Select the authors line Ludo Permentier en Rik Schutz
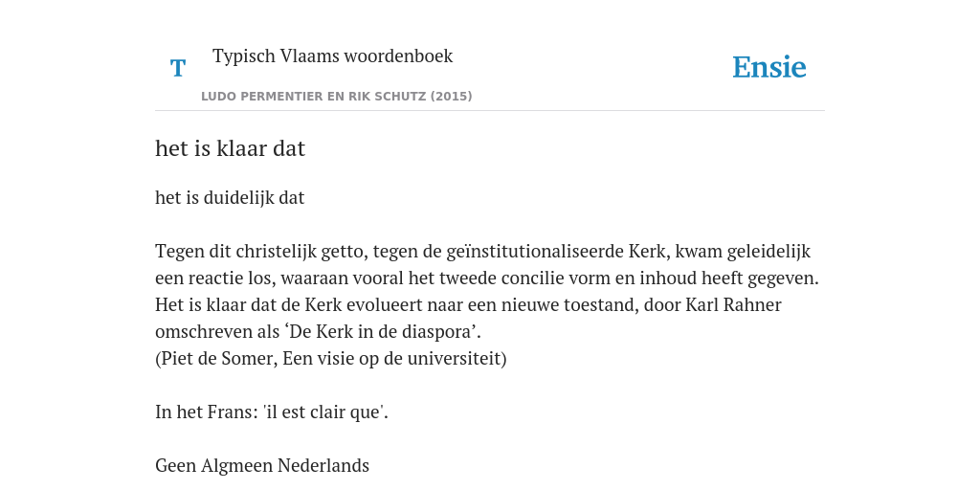 point(336,97)
